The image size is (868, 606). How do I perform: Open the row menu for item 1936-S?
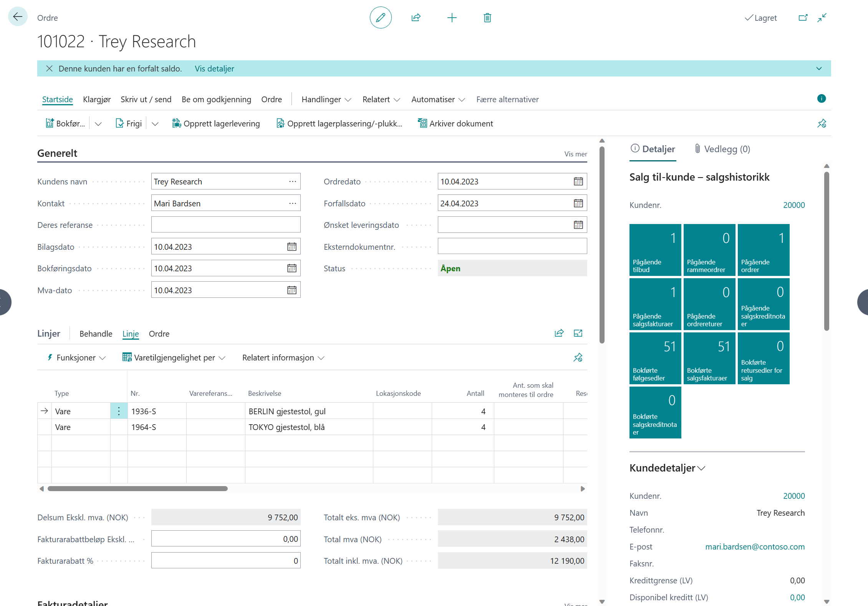(x=119, y=411)
